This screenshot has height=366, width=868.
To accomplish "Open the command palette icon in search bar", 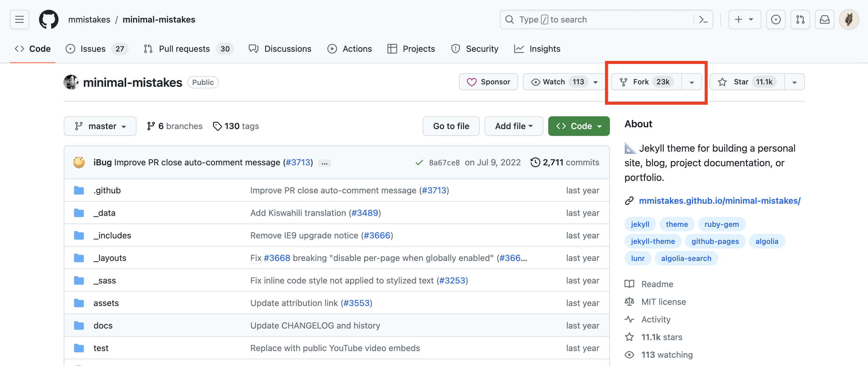I will point(703,19).
